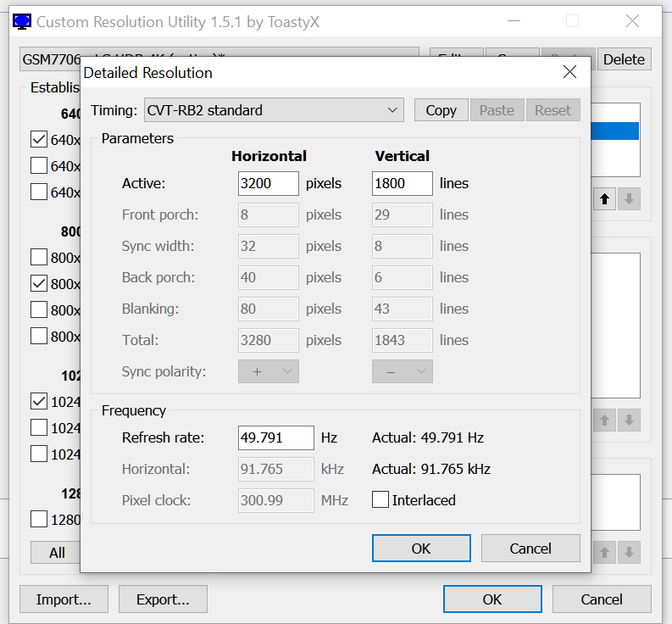Viewport: 672px width, 624px height.
Task: Click the Copy button next to Timing
Action: [441, 110]
